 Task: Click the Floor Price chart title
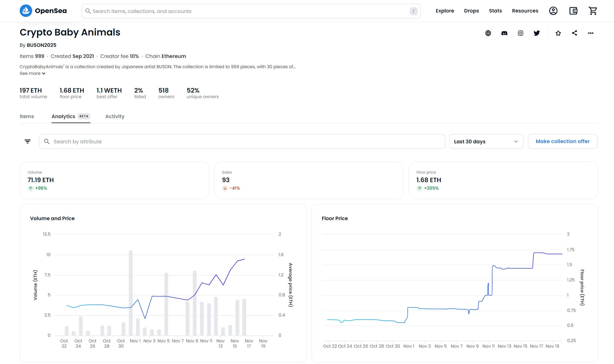(x=335, y=218)
